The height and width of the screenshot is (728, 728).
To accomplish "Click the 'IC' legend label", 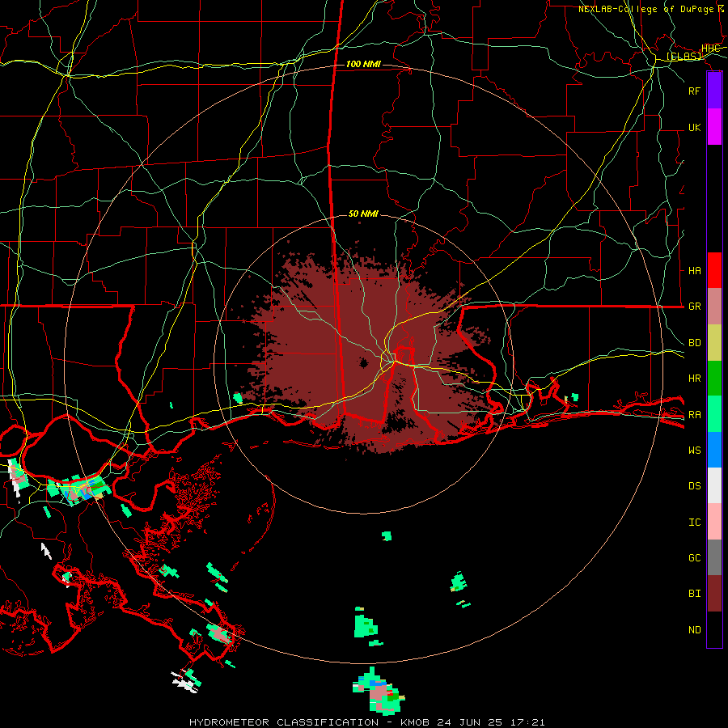I will [695, 523].
